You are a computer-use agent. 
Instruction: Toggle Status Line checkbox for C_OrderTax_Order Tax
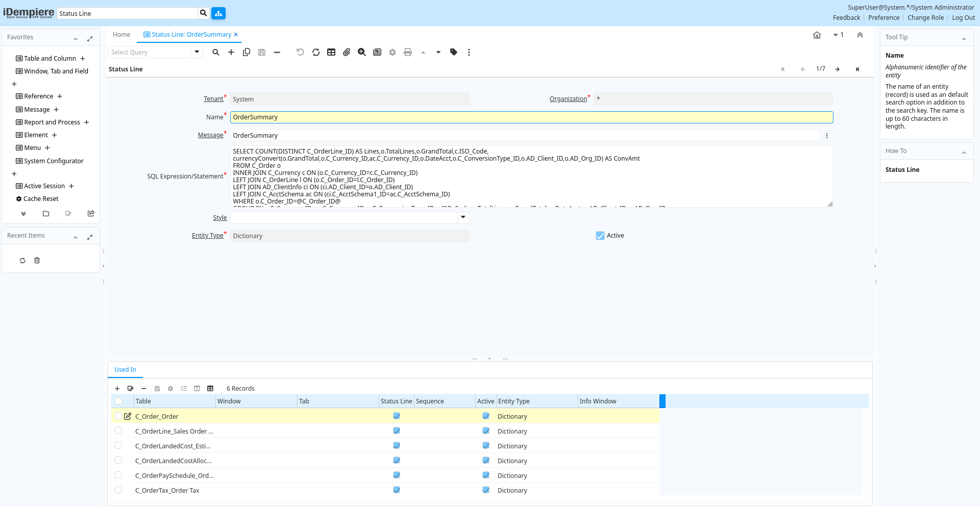tap(397, 490)
